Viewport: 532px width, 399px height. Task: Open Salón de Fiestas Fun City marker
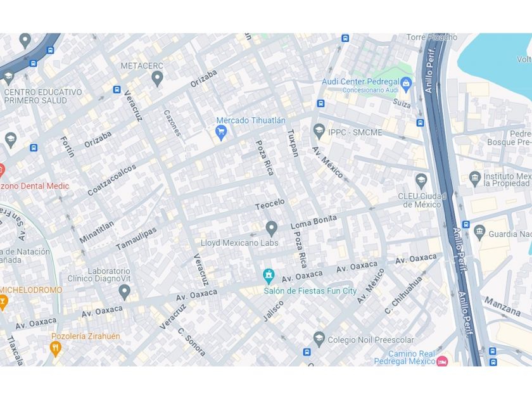tap(269, 277)
